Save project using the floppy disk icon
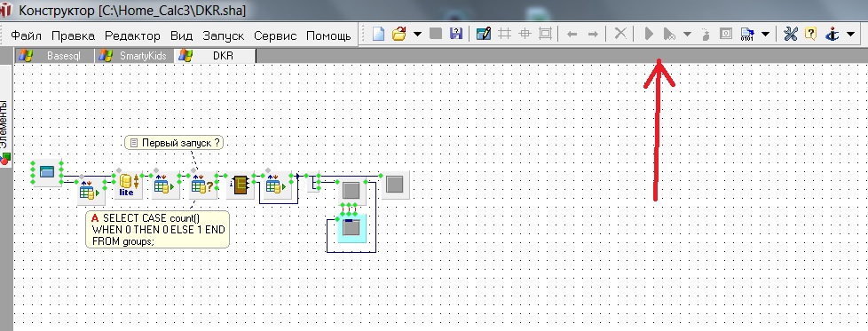 [x=455, y=35]
